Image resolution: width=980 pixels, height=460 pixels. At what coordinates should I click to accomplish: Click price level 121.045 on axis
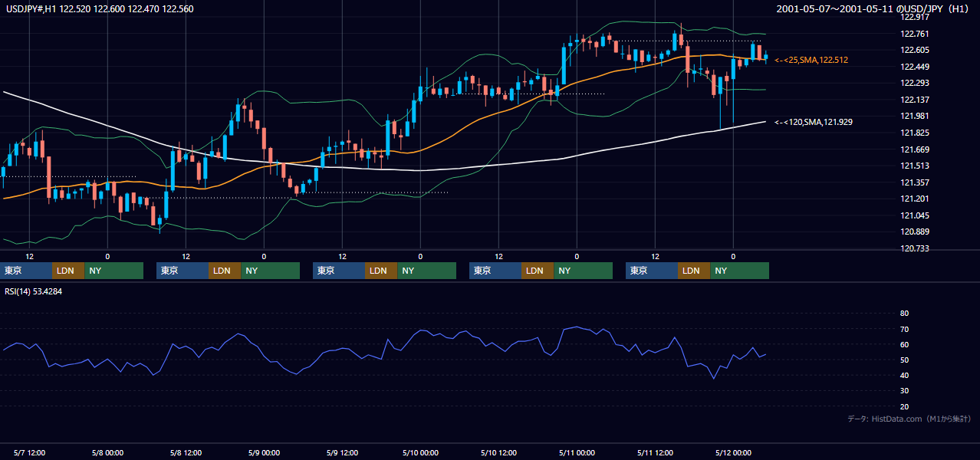pyautogui.click(x=916, y=215)
